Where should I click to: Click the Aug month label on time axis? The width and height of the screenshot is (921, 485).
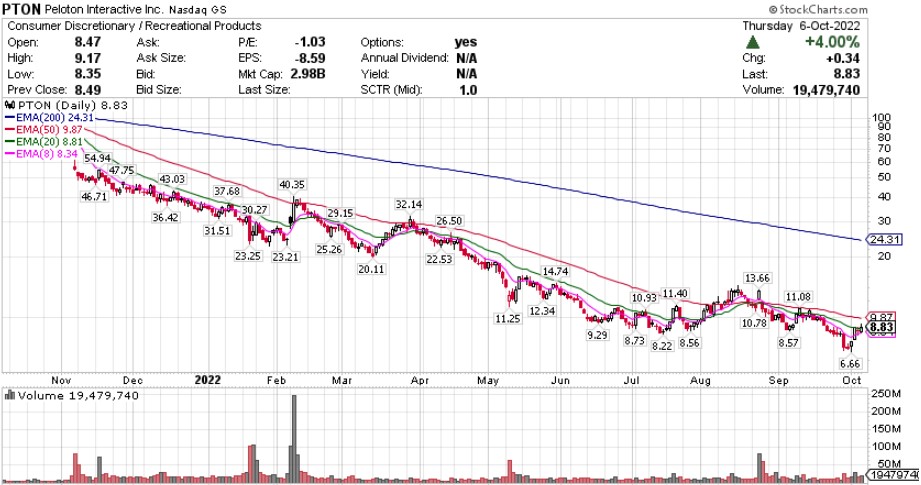tap(700, 380)
